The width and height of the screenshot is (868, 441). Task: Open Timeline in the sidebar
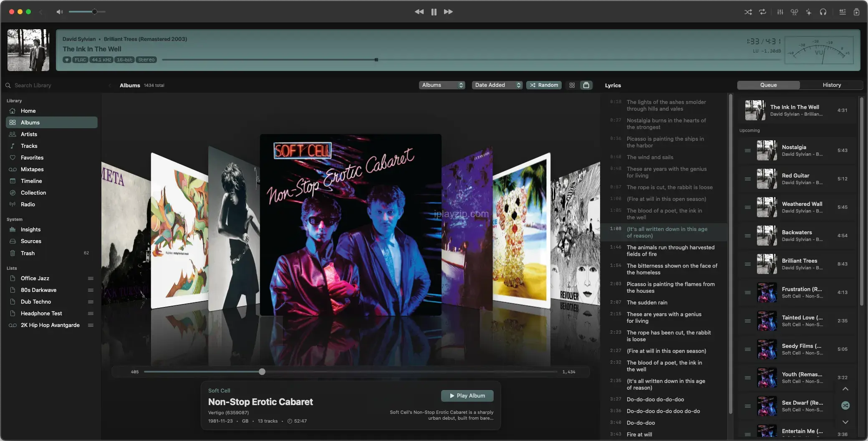(x=52, y=181)
